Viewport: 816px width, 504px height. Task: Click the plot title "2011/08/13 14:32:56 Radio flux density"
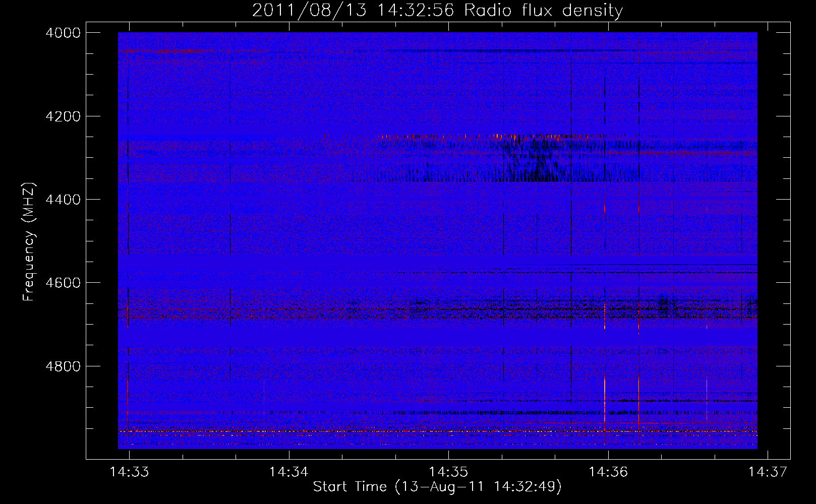pos(437,10)
